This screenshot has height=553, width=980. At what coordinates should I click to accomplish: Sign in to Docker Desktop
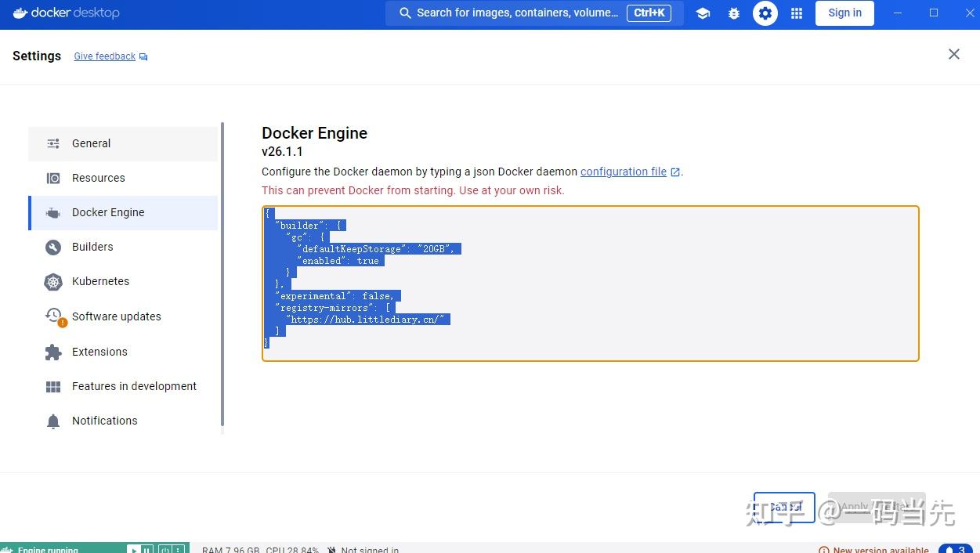point(844,13)
